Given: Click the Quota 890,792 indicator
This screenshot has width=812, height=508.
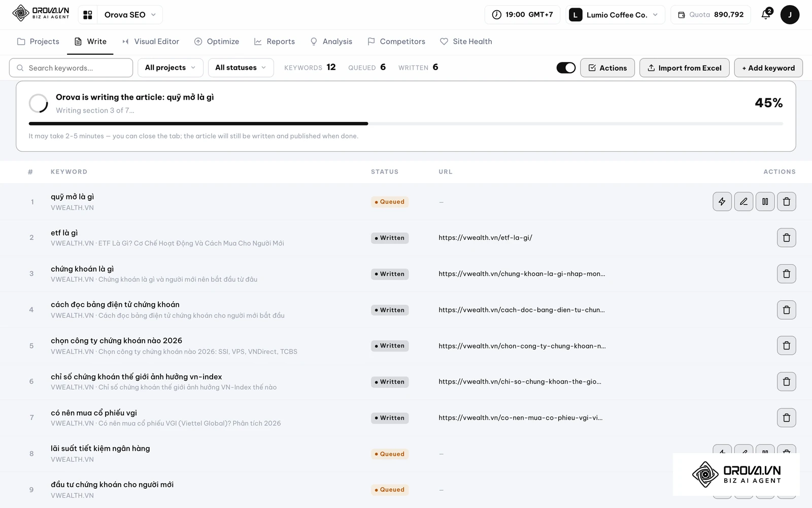Looking at the screenshot, I should coord(710,15).
